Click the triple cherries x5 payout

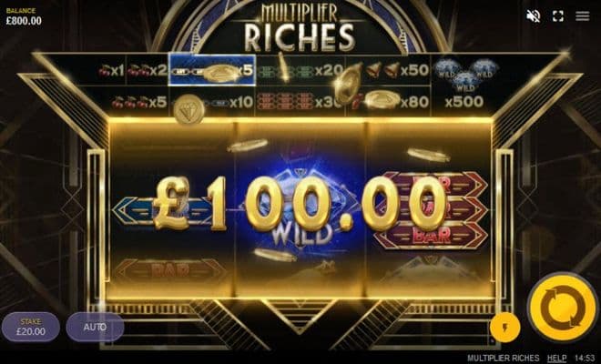point(139,102)
